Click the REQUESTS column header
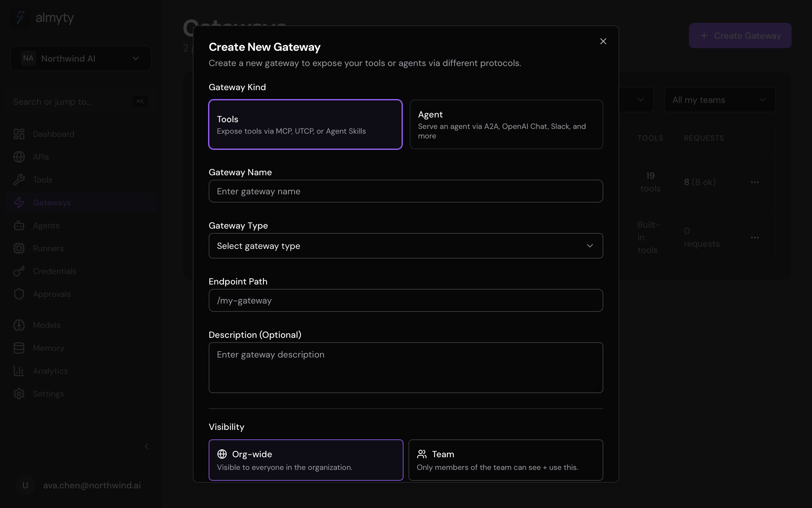This screenshot has width=812, height=508. click(704, 138)
